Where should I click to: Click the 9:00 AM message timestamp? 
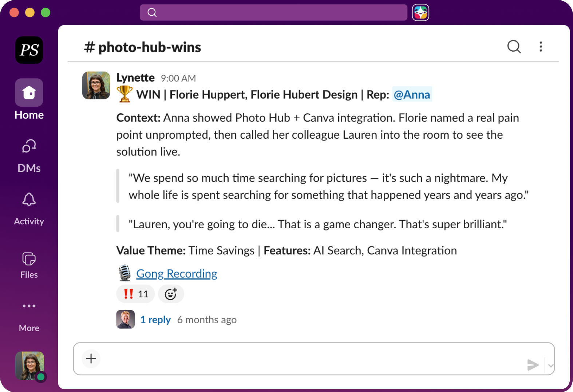(x=178, y=78)
